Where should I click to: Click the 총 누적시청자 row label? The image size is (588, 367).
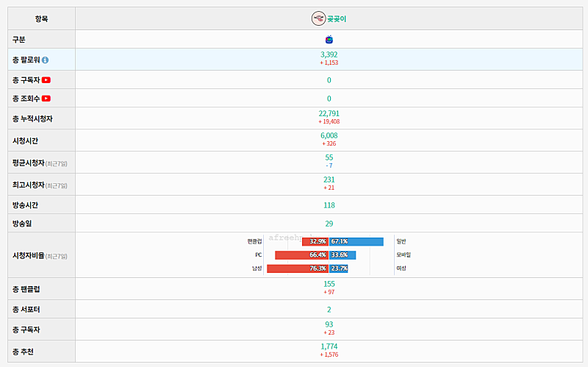[32, 118]
